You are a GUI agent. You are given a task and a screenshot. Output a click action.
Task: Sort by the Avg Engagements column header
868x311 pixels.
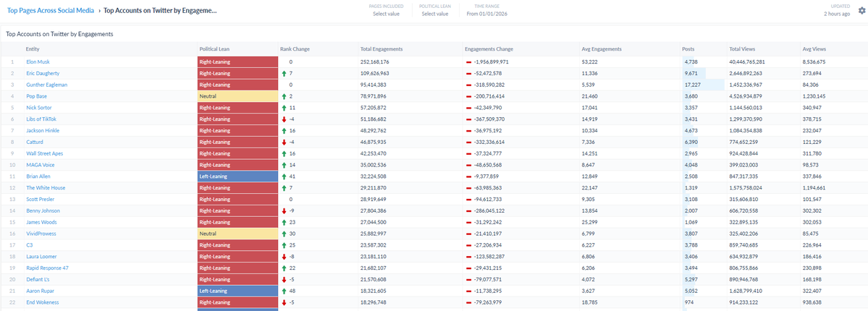click(x=602, y=49)
